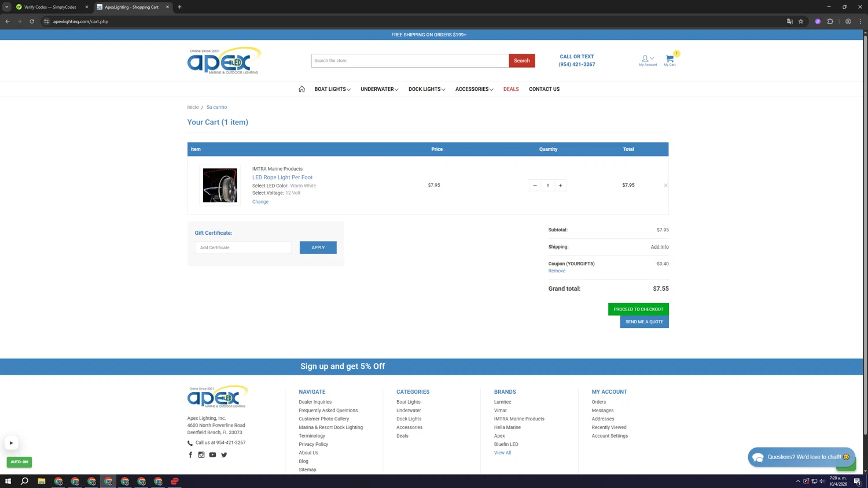
Task: Open Windows taskbar search
Action: click(25, 481)
